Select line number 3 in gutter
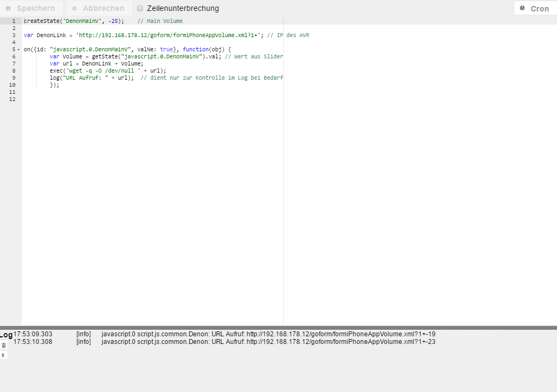The height and width of the screenshot is (392, 557). (14, 35)
